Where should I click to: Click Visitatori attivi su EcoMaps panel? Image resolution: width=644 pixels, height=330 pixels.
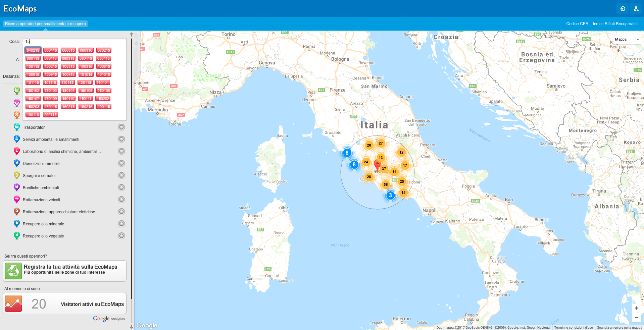click(64, 304)
